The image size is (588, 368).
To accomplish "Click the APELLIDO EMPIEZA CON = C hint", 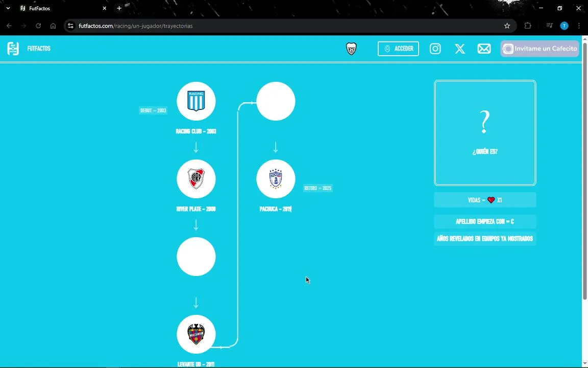I will point(485,221).
